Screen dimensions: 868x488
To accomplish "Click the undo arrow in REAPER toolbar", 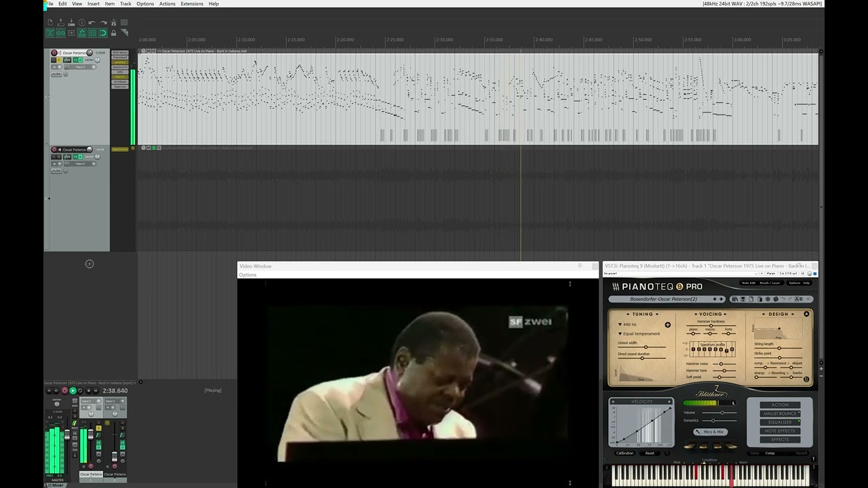I will click(92, 22).
